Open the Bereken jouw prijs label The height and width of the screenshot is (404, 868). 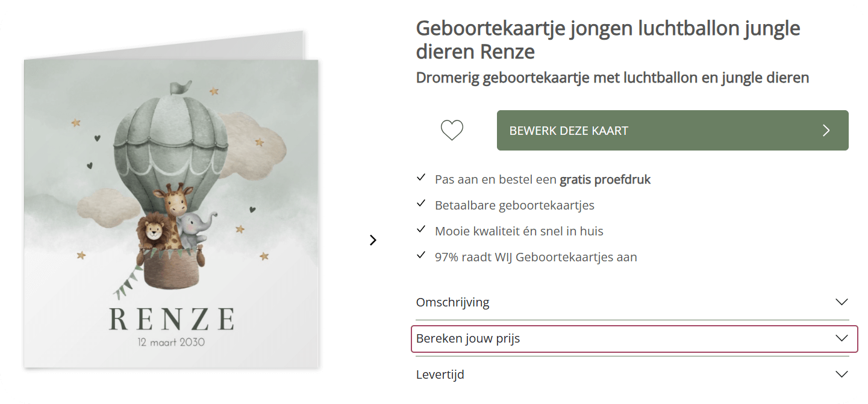point(467,338)
